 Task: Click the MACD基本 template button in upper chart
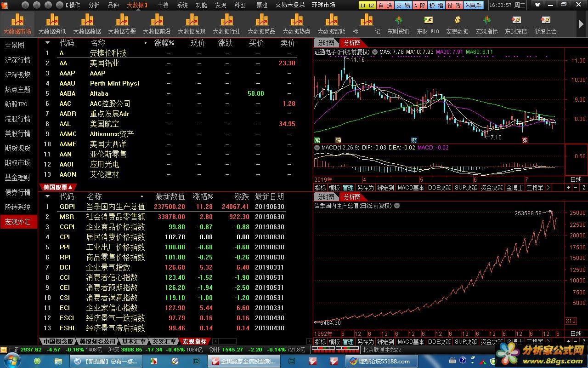(x=411, y=188)
